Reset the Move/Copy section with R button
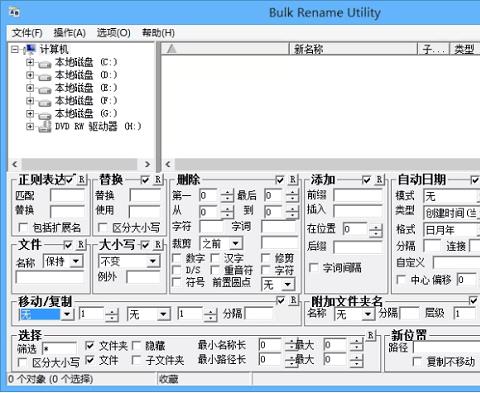The width and height of the screenshot is (480, 393). (293, 300)
